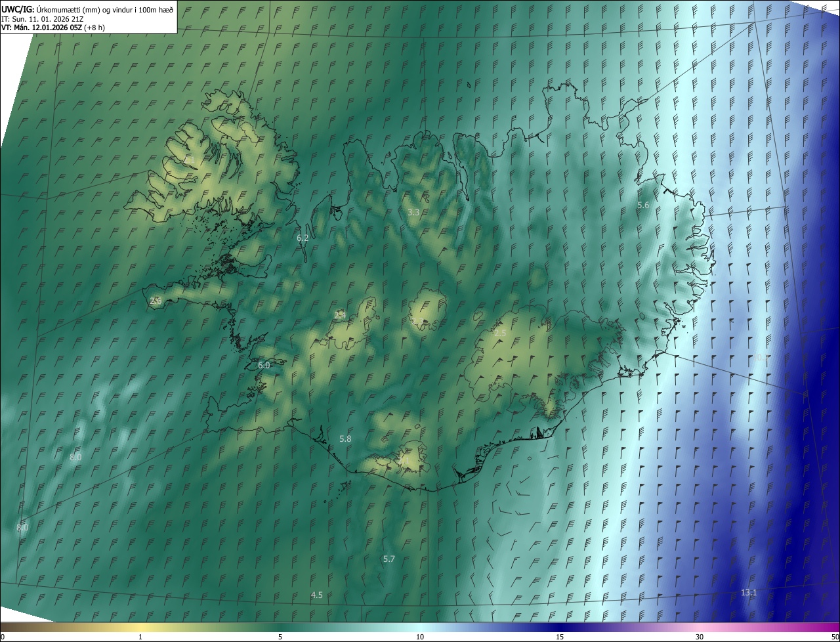
Task: Click the '30' tick on the color scale
Action: point(700,637)
